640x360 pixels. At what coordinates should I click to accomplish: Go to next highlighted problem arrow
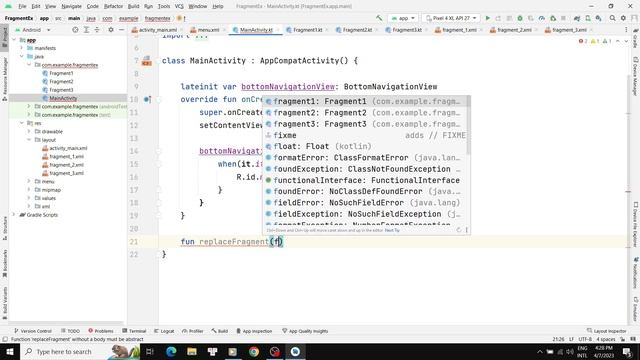pos(626,41)
